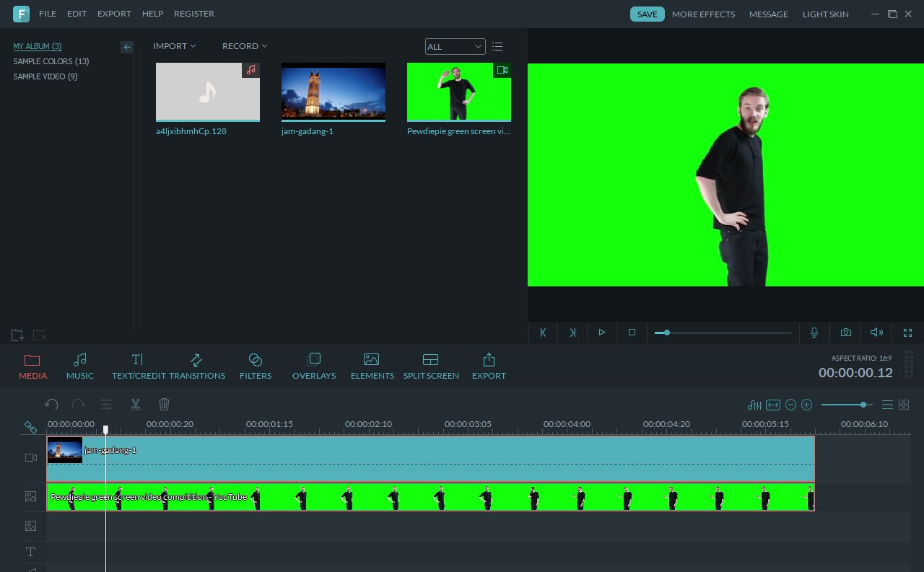Click the Light Skin button
The image size is (924, 572).
pos(825,14)
